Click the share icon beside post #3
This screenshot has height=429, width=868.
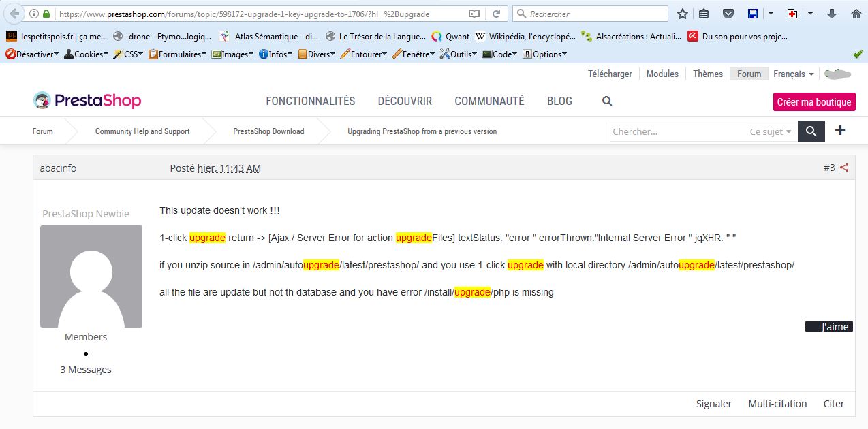click(844, 168)
